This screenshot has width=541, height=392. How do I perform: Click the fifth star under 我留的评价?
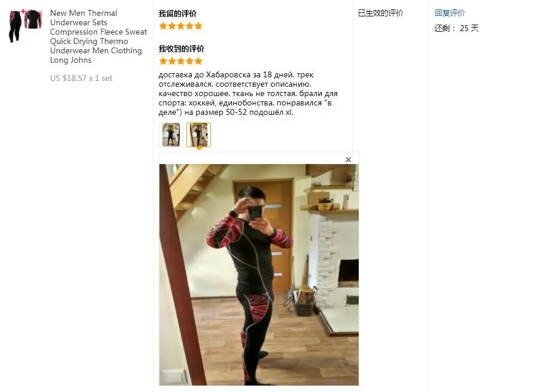(x=198, y=26)
